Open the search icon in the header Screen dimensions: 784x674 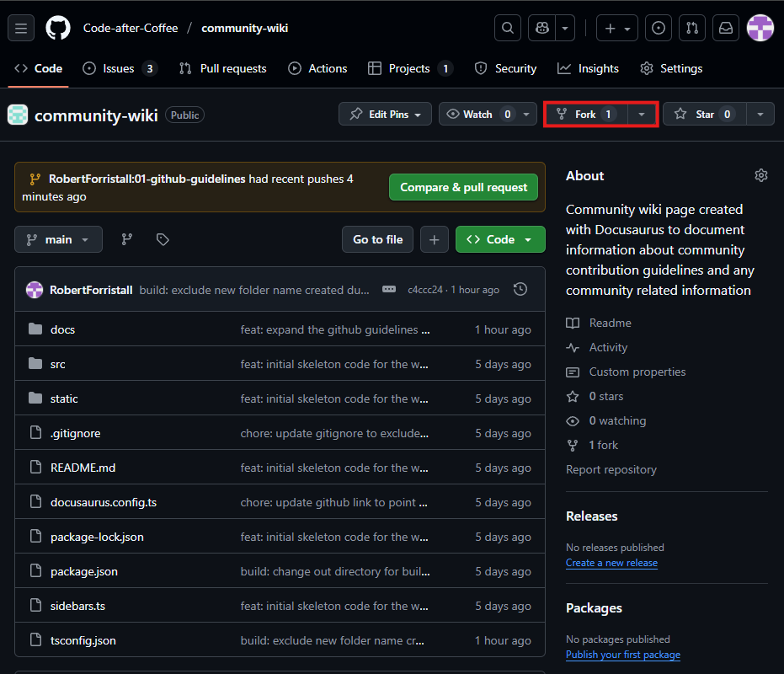[x=508, y=27]
